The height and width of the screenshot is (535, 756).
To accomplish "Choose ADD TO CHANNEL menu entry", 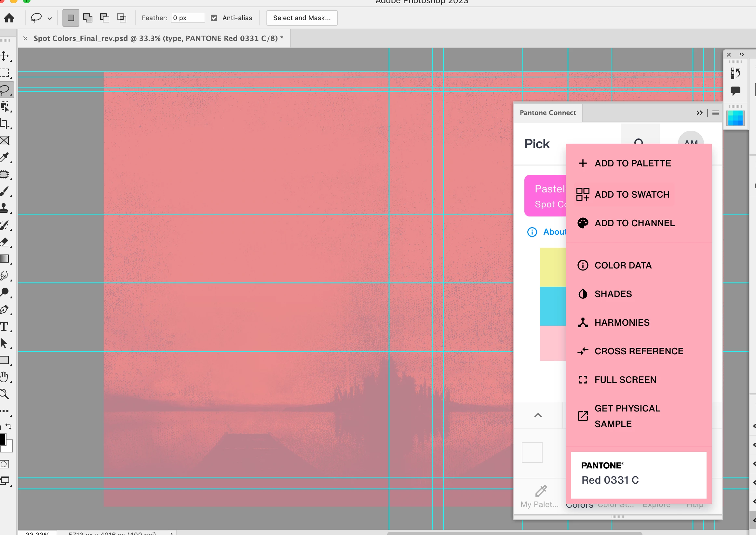I will 634,223.
